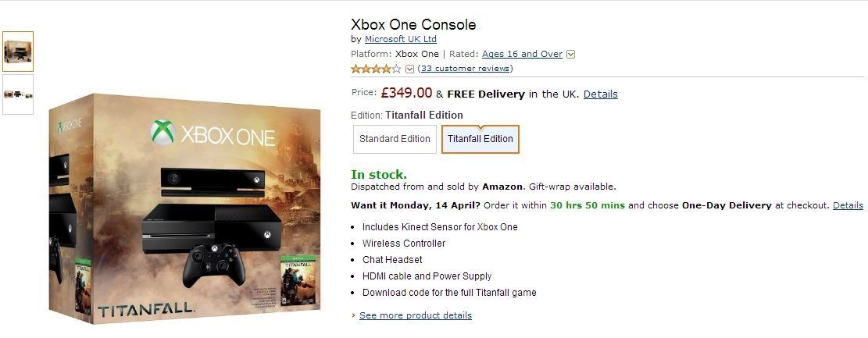Select the first Titanfall box thumbnail
868x338 pixels.
(18, 52)
